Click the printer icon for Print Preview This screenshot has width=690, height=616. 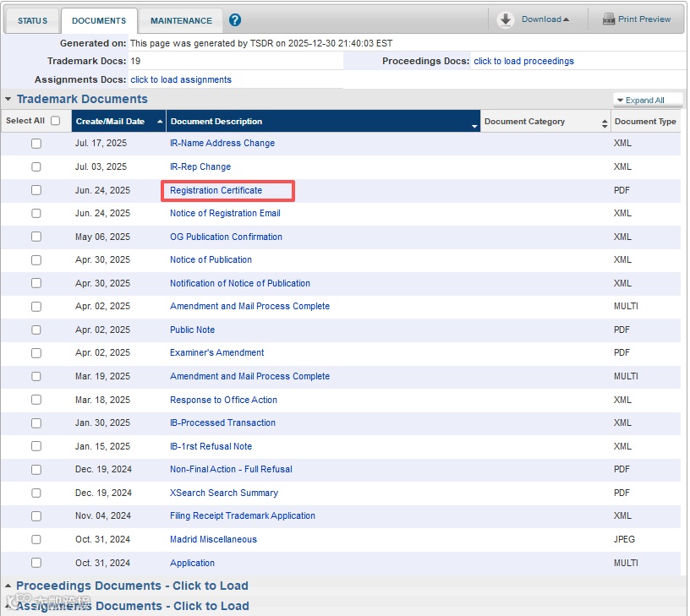(x=609, y=19)
